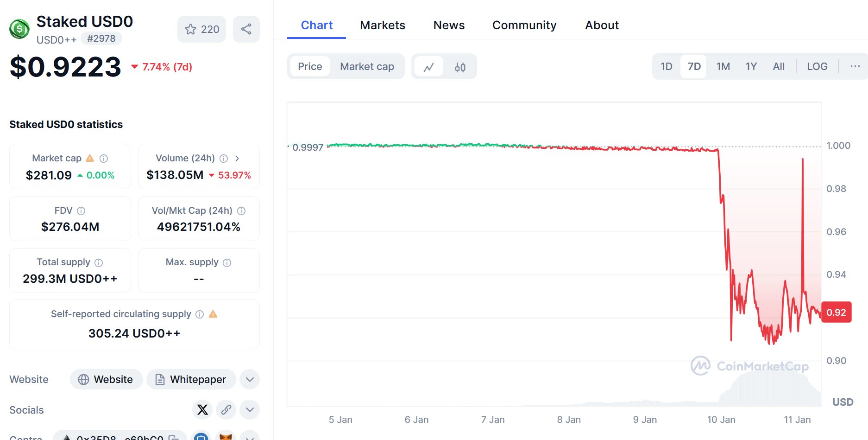Image resolution: width=868 pixels, height=440 pixels.
Task: Click the 7.74% (7d) change text
Action: pos(167,67)
